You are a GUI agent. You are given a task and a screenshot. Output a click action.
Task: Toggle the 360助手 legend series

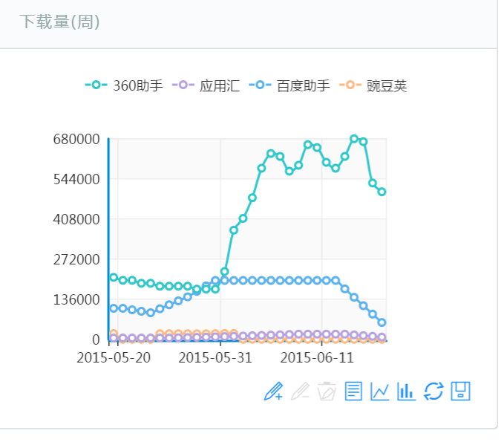coord(124,85)
